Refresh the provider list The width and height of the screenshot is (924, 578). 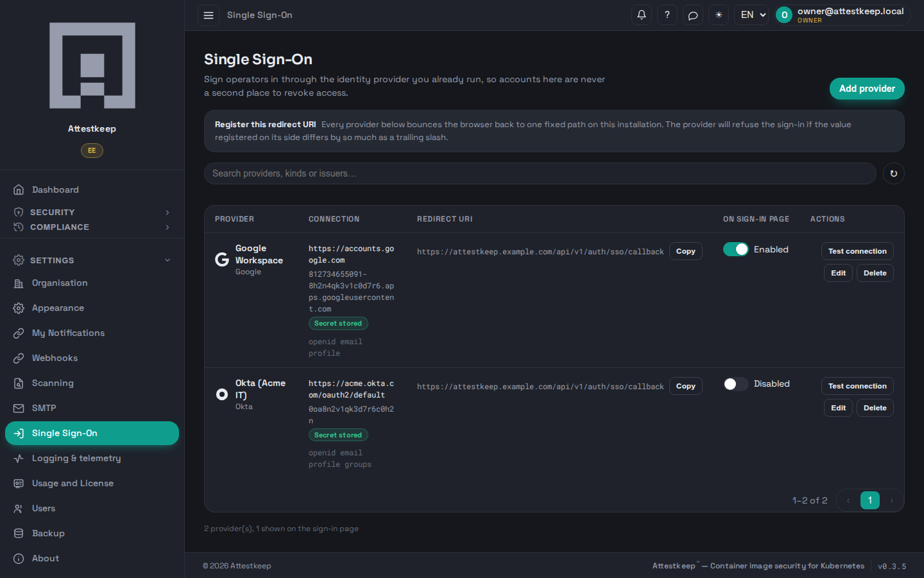tap(894, 173)
